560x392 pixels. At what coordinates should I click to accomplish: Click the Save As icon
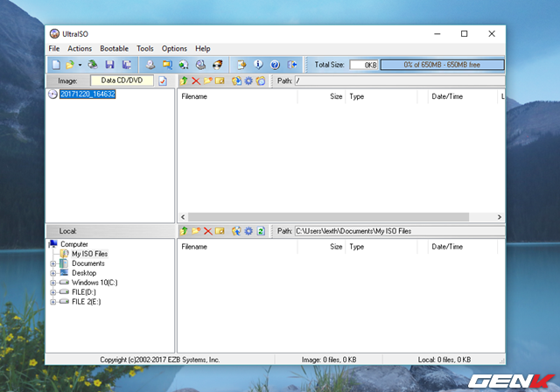(126, 65)
